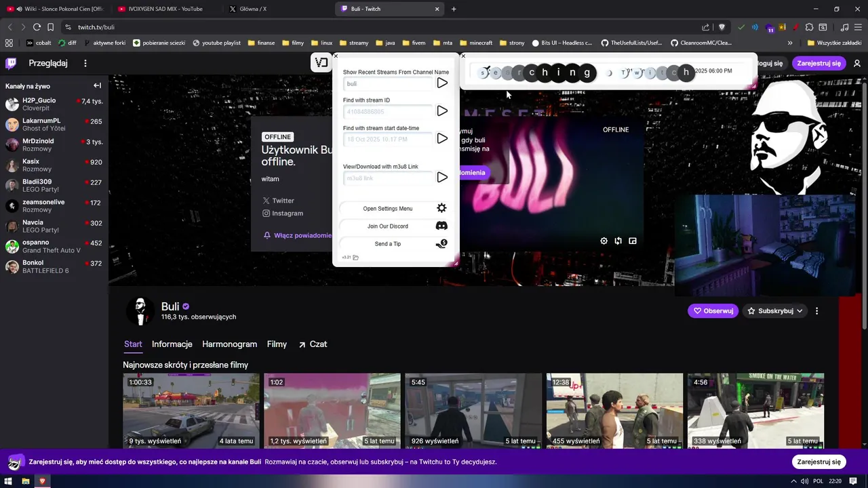Click Zarejestruj się in top navigation
This screenshot has width=868, height=488.
tap(818, 63)
